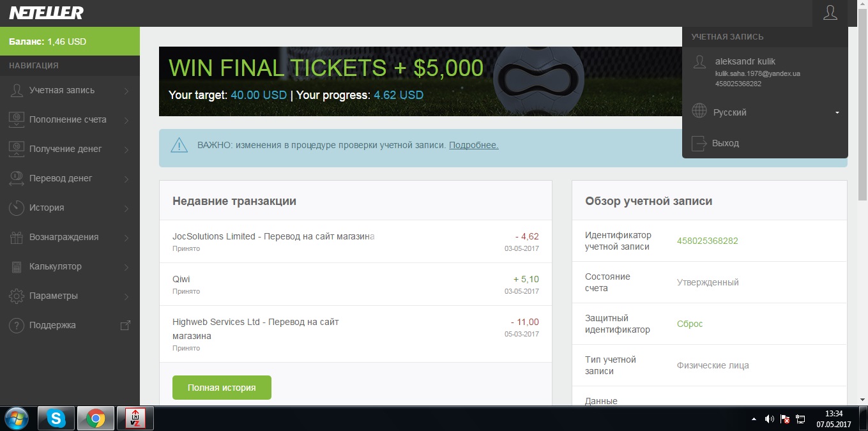Viewport: 868px width, 431px height.
Task: Click the Skype icon in taskbar
Action: (56, 418)
